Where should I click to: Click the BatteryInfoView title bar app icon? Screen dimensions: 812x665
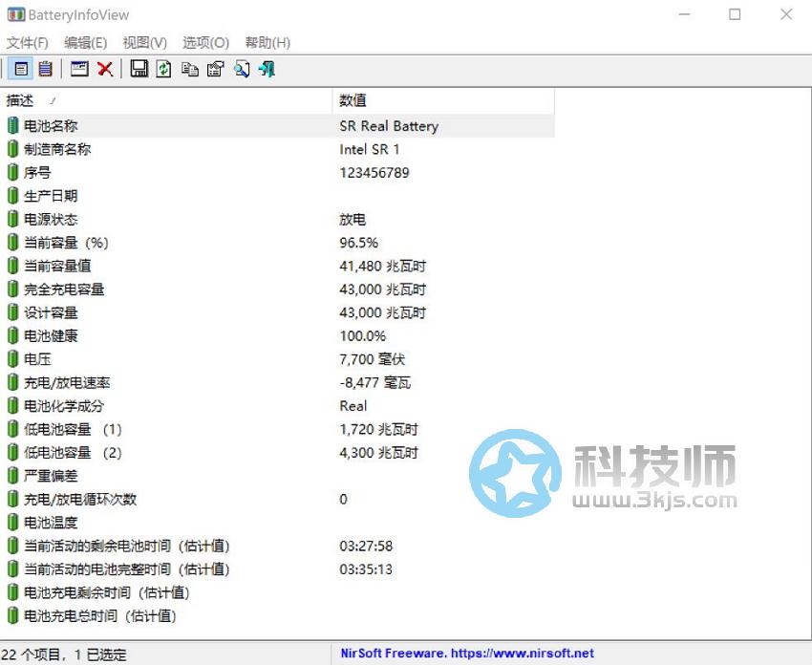coord(15,14)
